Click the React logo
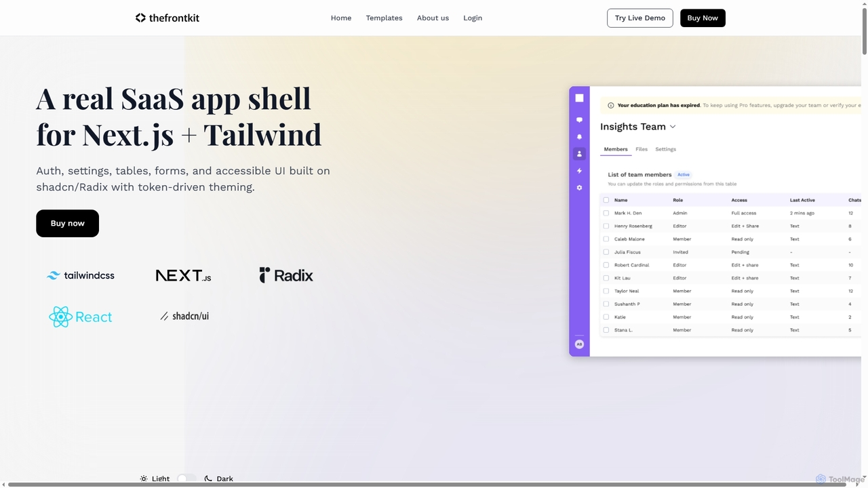 (x=81, y=317)
